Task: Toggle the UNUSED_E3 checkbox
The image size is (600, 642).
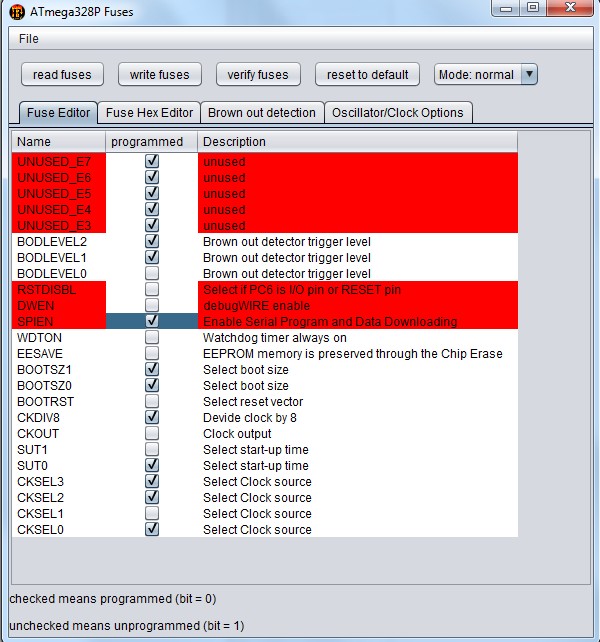Action: (152, 225)
